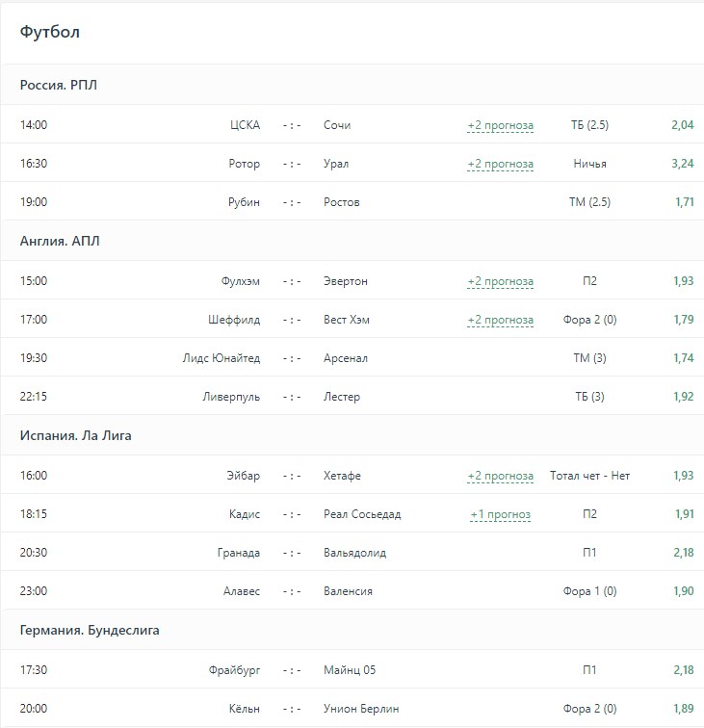Select odds 2,18 for Гранада – Вальядолид
704x728 pixels.
682,553
